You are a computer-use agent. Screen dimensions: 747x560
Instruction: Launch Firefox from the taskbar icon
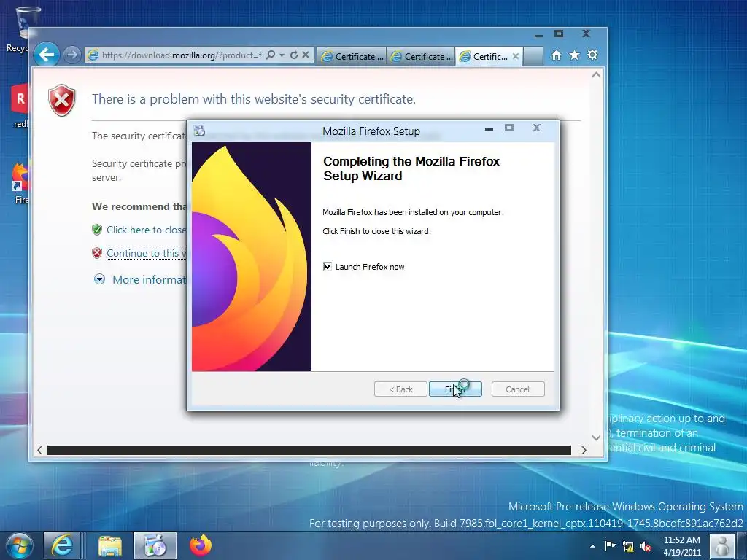pyautogui.click(x=201, y=545)
